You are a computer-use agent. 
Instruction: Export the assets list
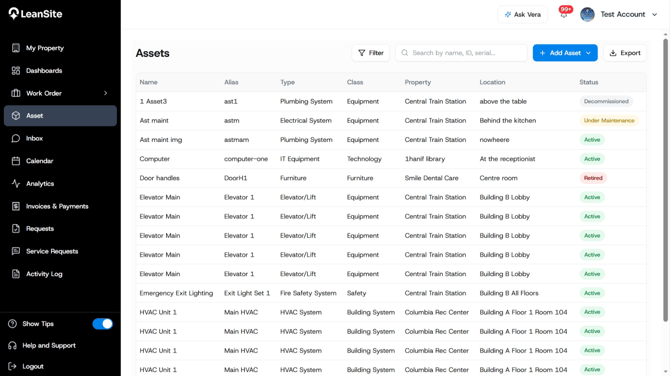(625, 53)
